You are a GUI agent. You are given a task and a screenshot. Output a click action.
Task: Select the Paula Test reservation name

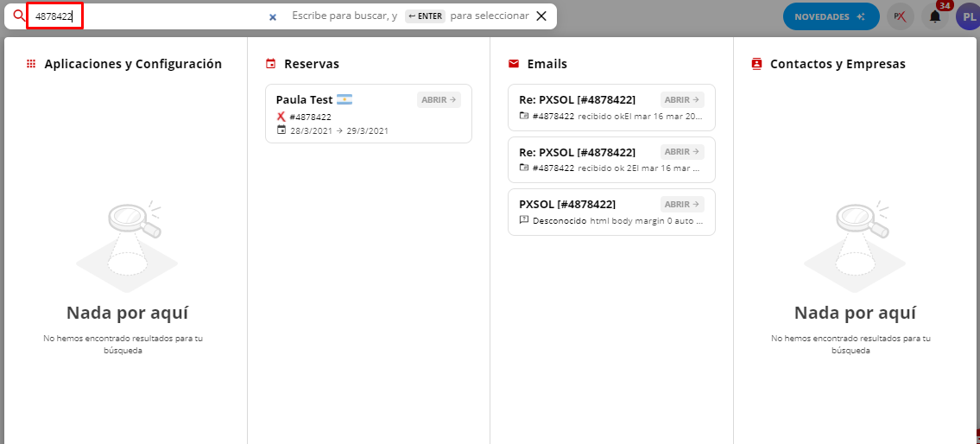point(304,99)
